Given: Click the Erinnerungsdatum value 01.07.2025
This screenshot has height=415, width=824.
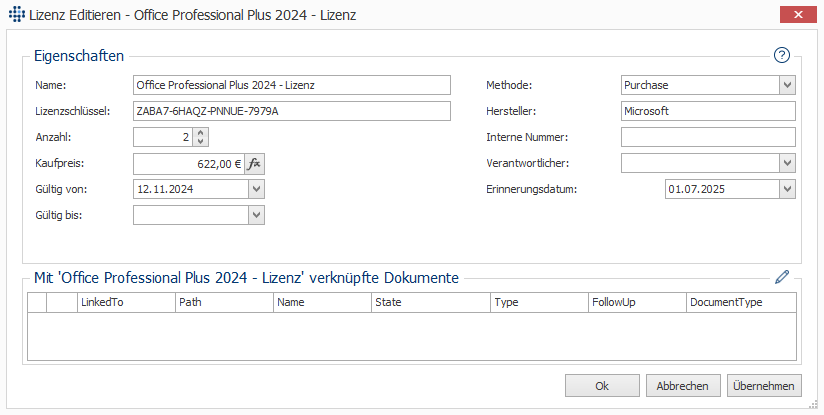Looking at the screenshot, I should click(696, 189).
